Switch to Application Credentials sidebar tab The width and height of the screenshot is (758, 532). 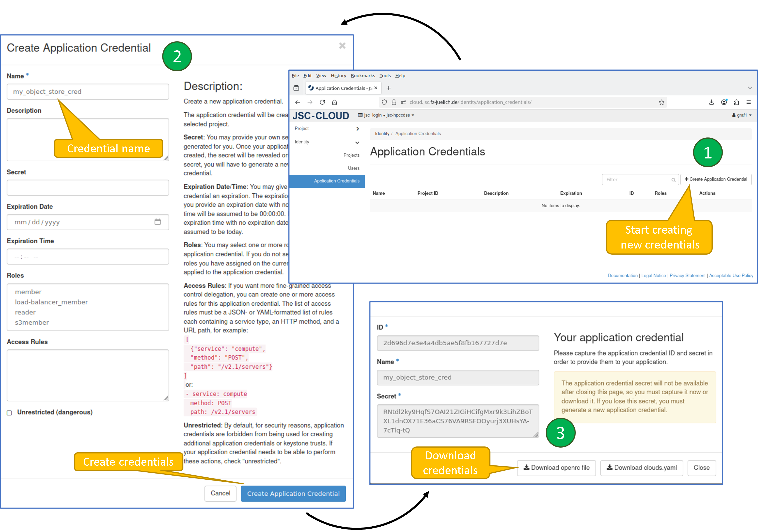click(x=336, y=181)
